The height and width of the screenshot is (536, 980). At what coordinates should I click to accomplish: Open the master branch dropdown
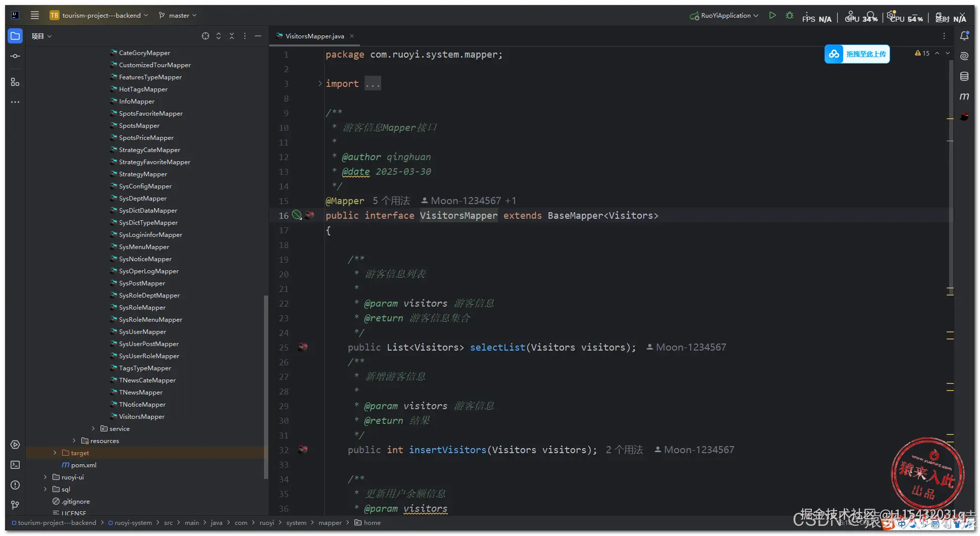click(178, 15)
